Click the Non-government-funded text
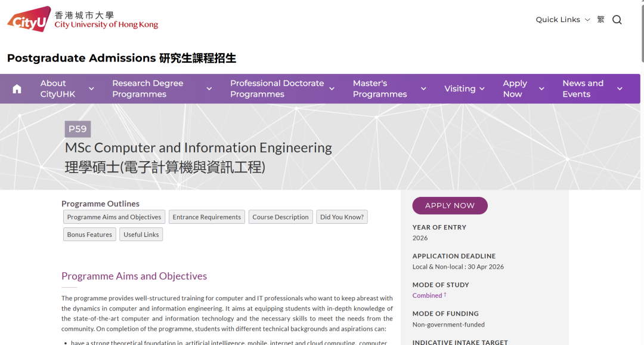The height and width of the screenshot is (345, 644). (x=448, y=325)
